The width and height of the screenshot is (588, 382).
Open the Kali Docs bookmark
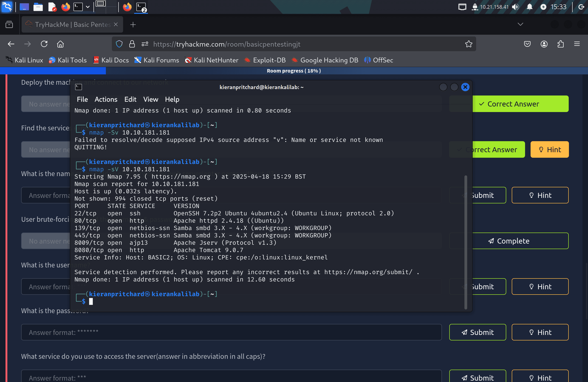click(111, 60)
